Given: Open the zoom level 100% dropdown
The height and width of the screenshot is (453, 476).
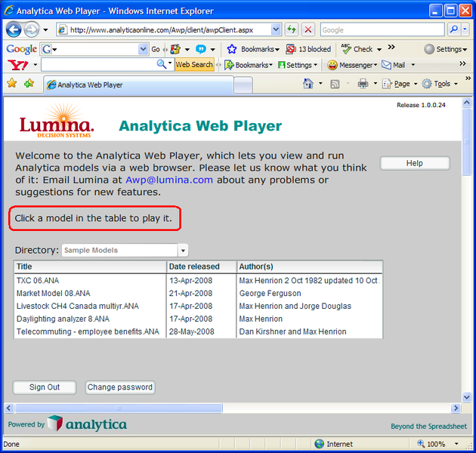Looking at the screenshot, I should tap(456, 444).
